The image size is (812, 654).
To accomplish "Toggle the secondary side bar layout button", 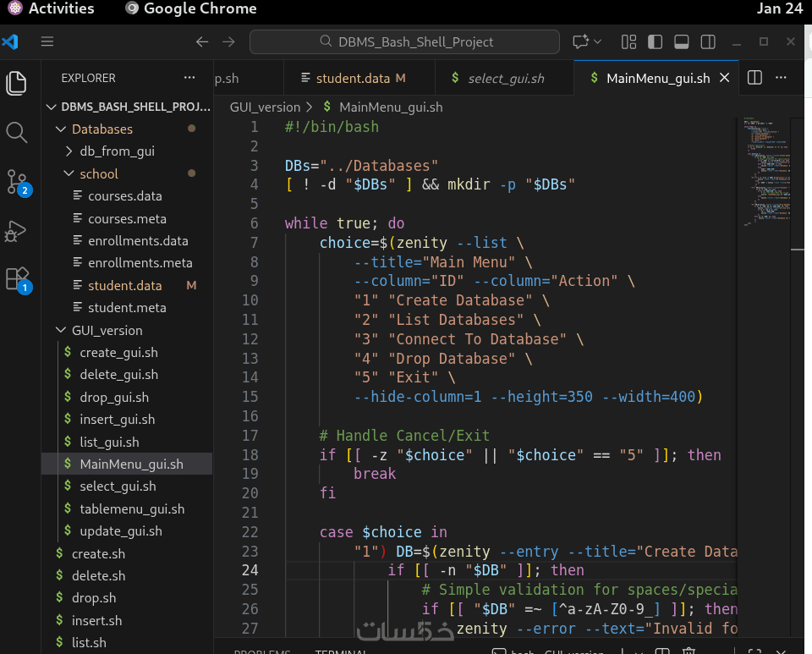I will [x=708, y=41].
